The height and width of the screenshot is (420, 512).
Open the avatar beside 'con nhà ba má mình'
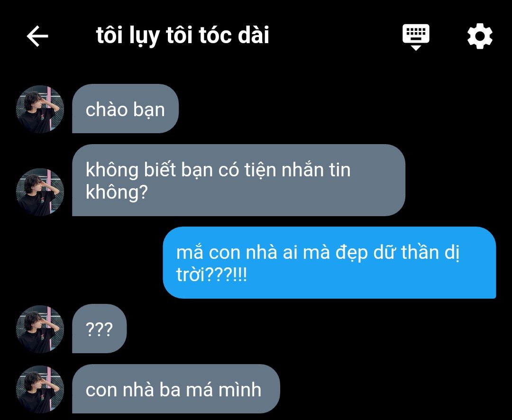pyautogui.click(x=40, y=389)
